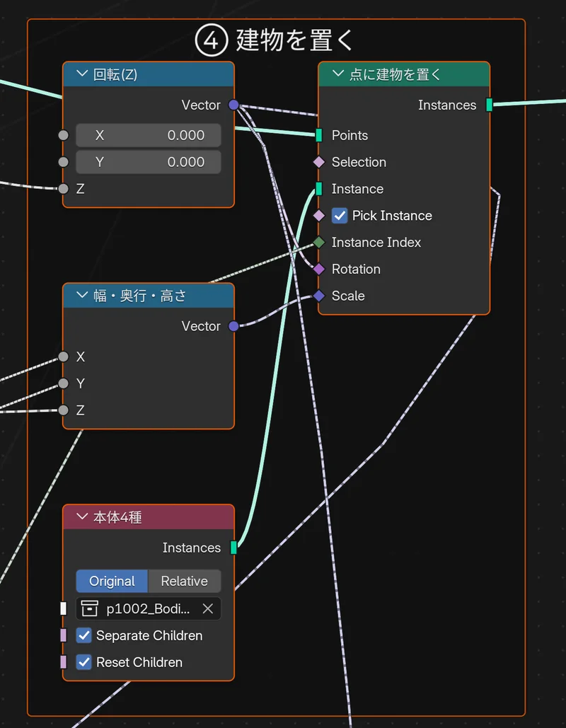Click the Rotation purple diamond socket
566x728 pixels.
point(319,269)
